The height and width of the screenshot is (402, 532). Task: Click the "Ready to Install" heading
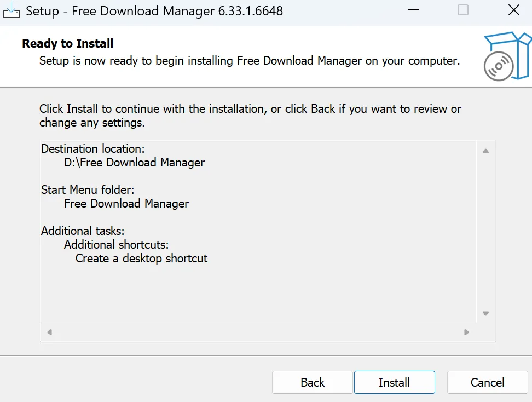point(68,44)
